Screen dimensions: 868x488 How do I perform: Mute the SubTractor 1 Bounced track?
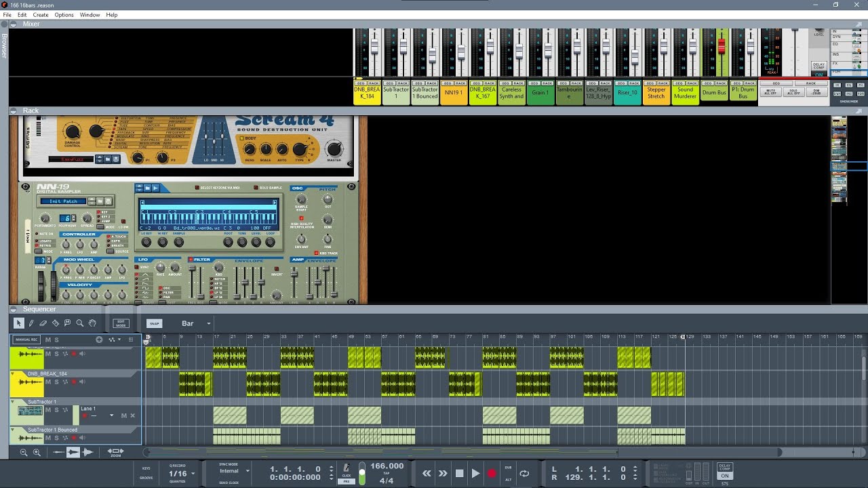tap(48, 438)
